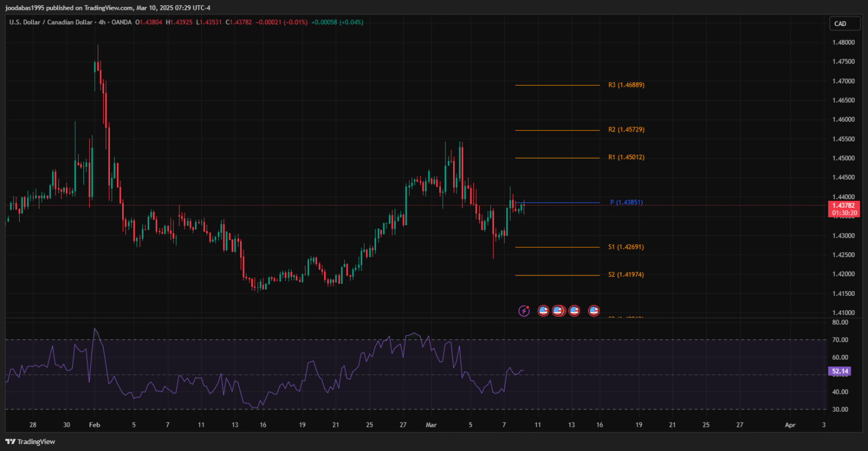Click the 1.48000 mark on price scale
Viewport: 868px width, 451px height.
coord(844,43)
